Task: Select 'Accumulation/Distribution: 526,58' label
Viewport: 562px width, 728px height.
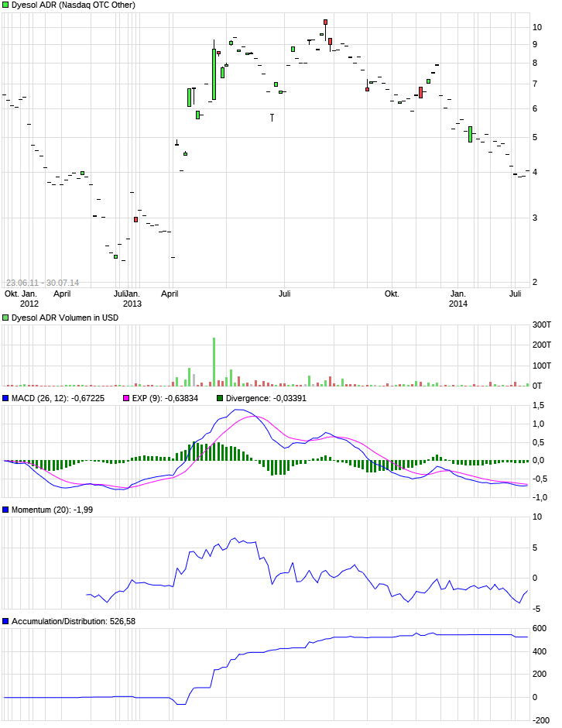Action: point(74,621)
